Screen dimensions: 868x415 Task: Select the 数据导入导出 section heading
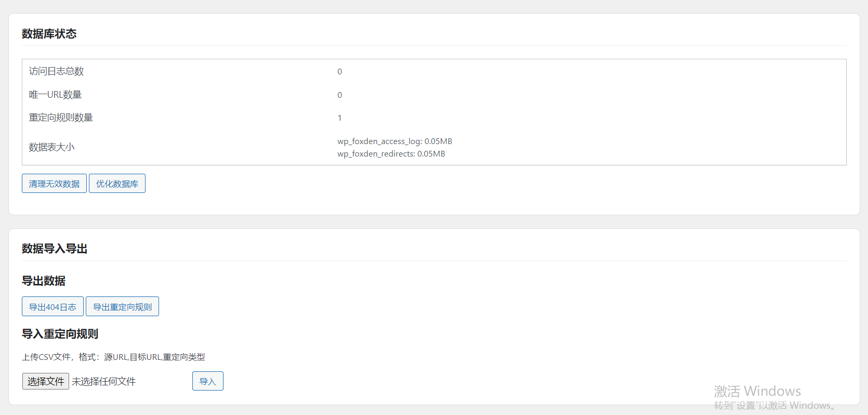[x=55, y=249]
